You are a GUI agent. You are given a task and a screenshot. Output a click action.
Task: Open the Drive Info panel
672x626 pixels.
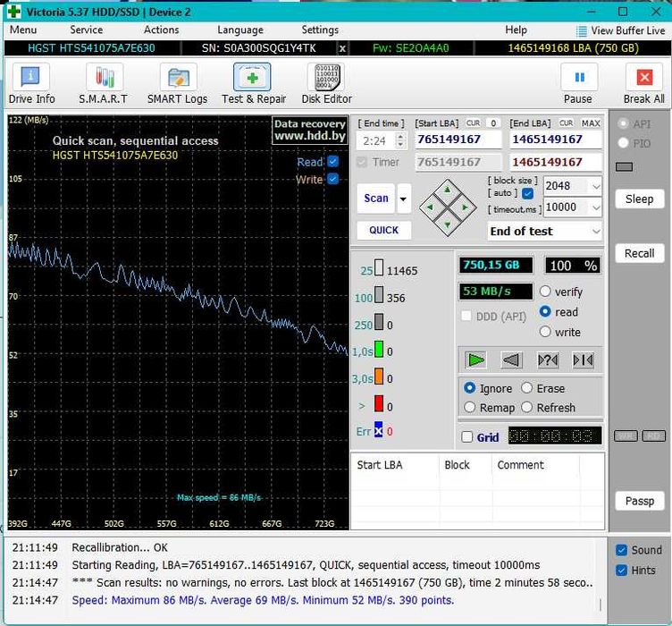31,84
